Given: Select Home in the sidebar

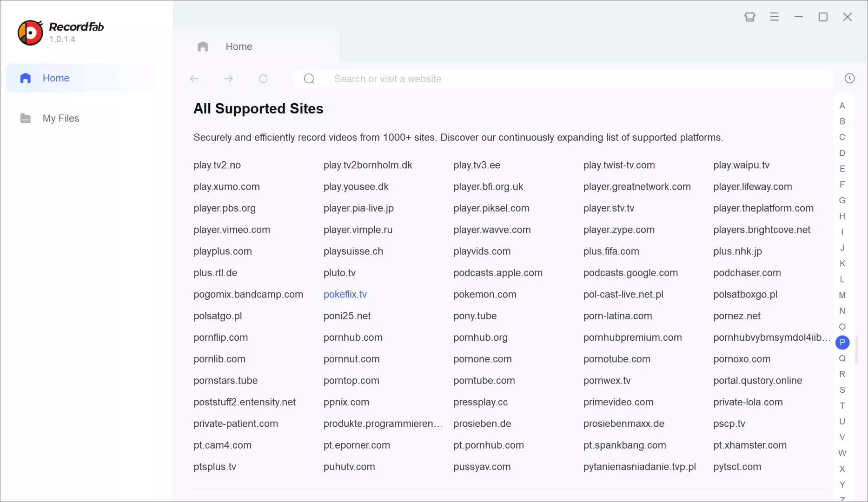Looking at the screenshot, I should tap(86, 78).
